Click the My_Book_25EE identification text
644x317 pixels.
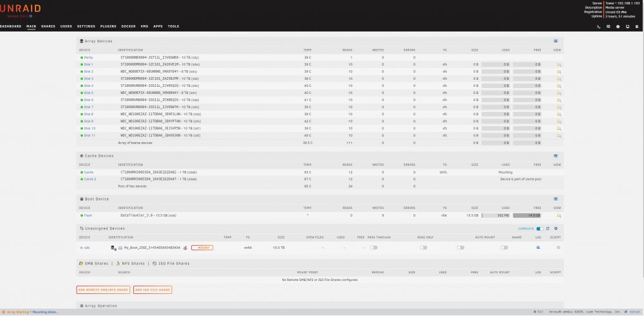click(x=152, y=248)
